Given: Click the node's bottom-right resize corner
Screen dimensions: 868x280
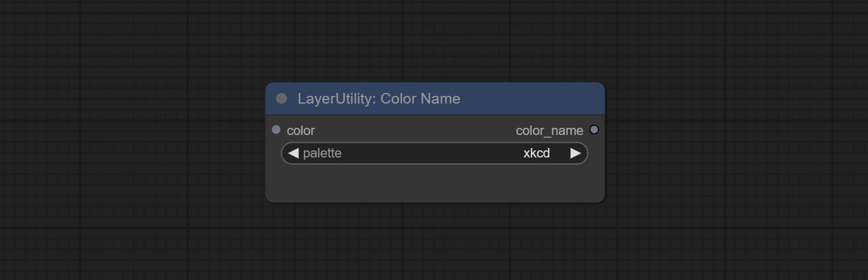Looking at the screenshot, I should (x=602, y=199).
